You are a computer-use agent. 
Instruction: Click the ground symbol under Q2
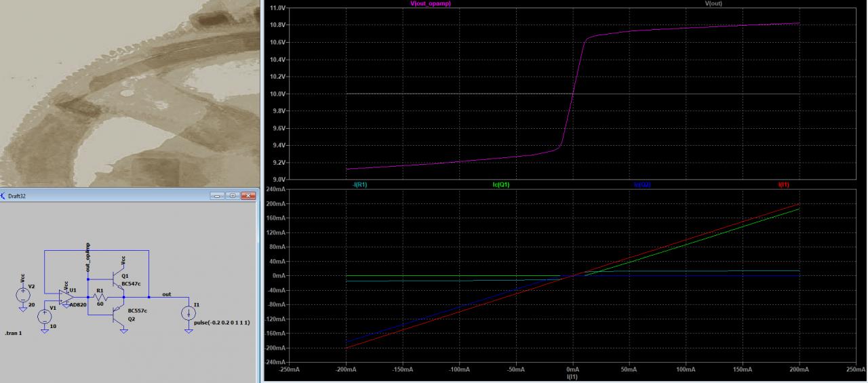(124, 331)
